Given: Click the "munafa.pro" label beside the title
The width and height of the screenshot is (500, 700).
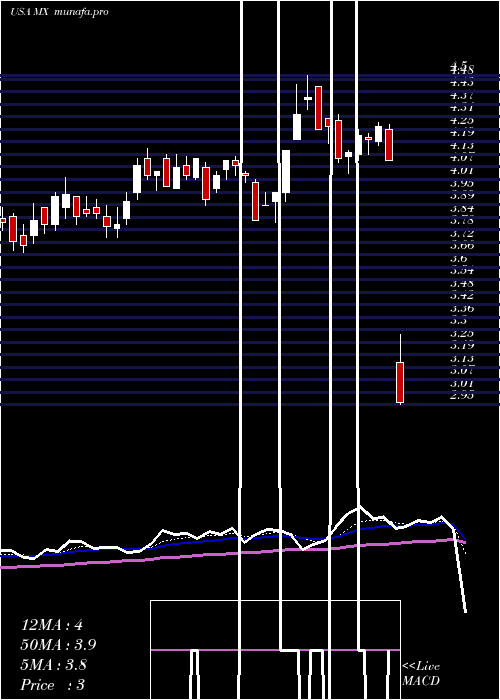Looking at the screenshot, I should pyautogui.click(x=81, y=12).
